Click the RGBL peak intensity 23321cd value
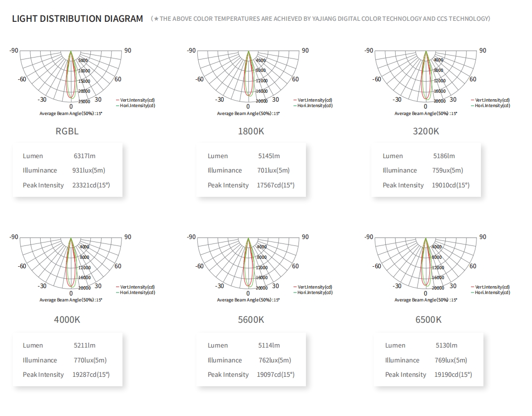This screenshot has height=416, width=532. (91, 185)
